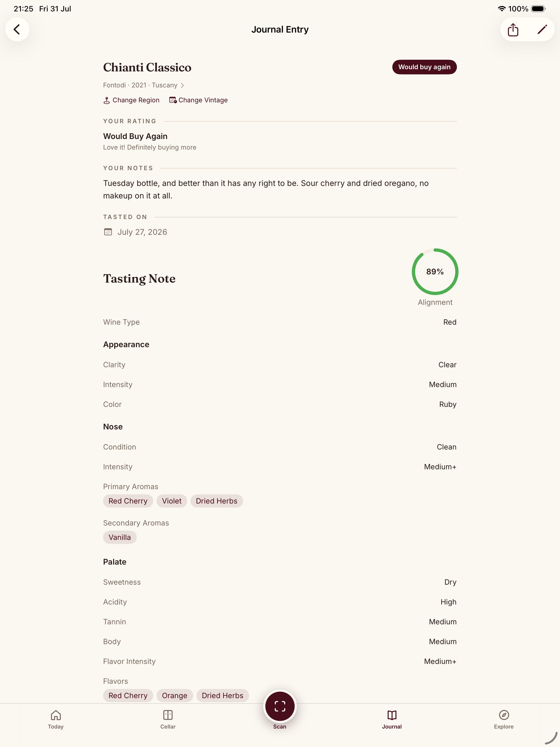Open the Tannin Medium row
Viewport: 560px width, 747px height.
280,622
